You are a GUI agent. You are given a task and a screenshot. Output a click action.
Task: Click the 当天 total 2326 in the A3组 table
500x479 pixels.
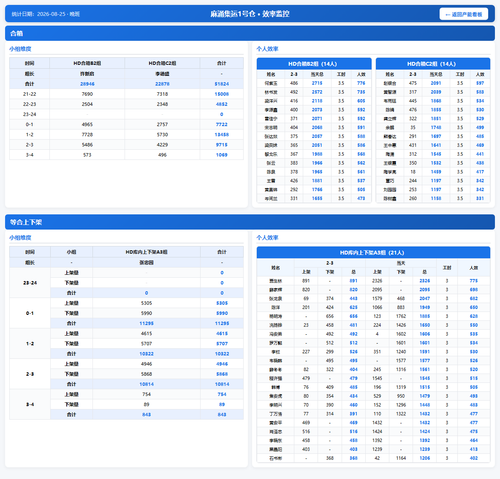[425, 281]
